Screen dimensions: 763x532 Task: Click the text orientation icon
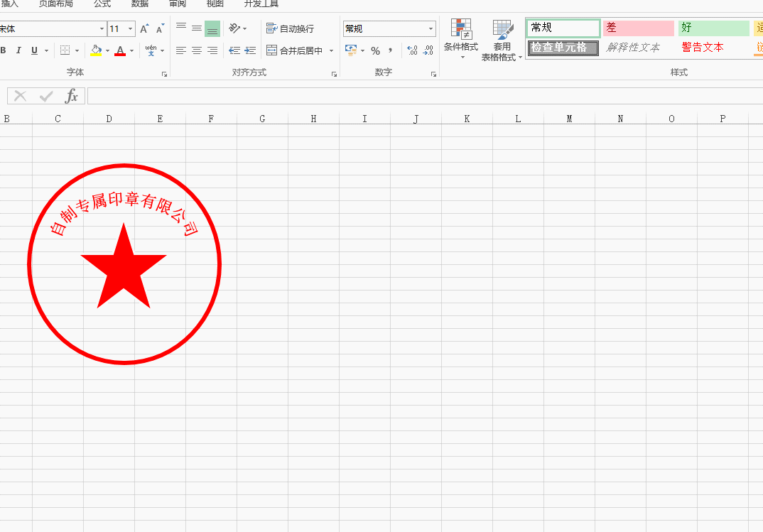[x=234, y=29]
